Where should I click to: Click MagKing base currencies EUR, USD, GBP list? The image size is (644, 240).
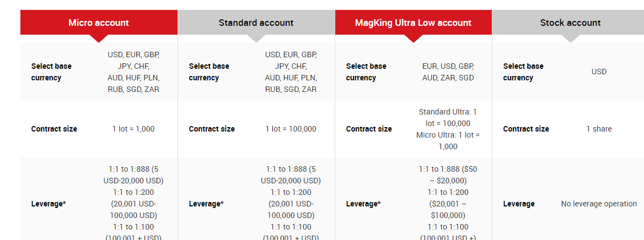(x=448, y=72)
